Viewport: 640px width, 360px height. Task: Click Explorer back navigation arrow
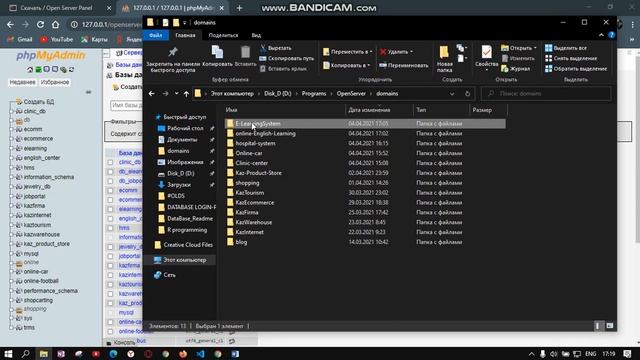(x=152, y=93)
